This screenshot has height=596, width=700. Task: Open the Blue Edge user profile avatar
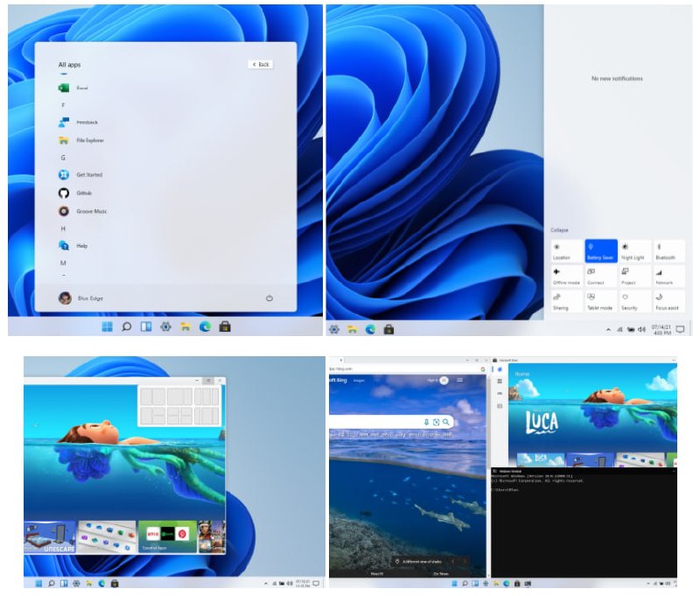point(65,298)
